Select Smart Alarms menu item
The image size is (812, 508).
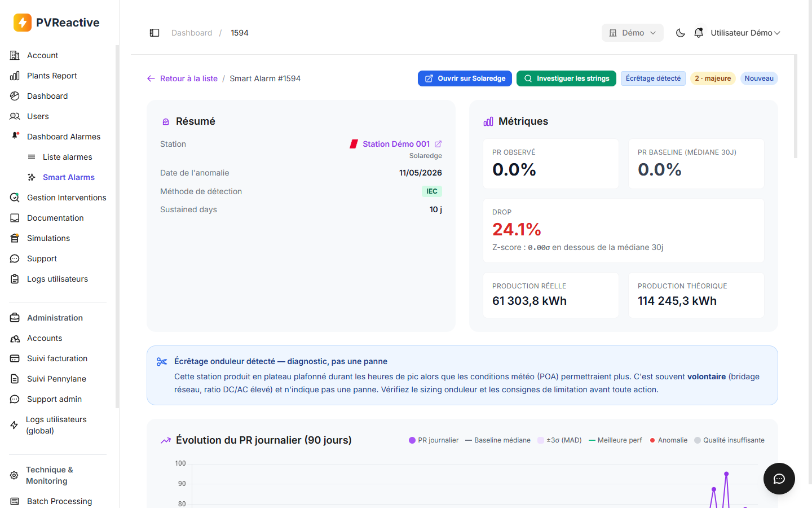click(68, 177)
